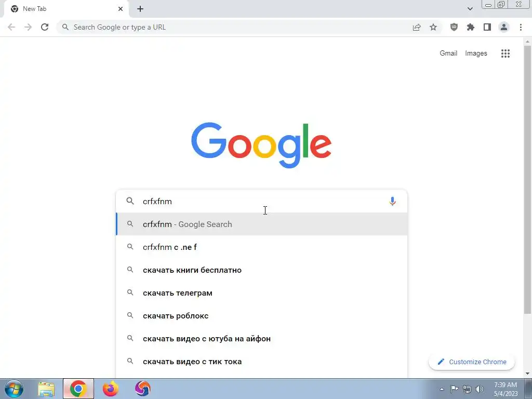
Task: Open the uBlock Origin shield extension
Action: 454,27
